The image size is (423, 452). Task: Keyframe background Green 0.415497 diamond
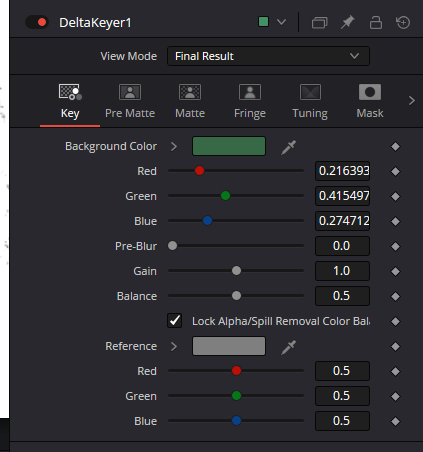(x=395, y=196)
